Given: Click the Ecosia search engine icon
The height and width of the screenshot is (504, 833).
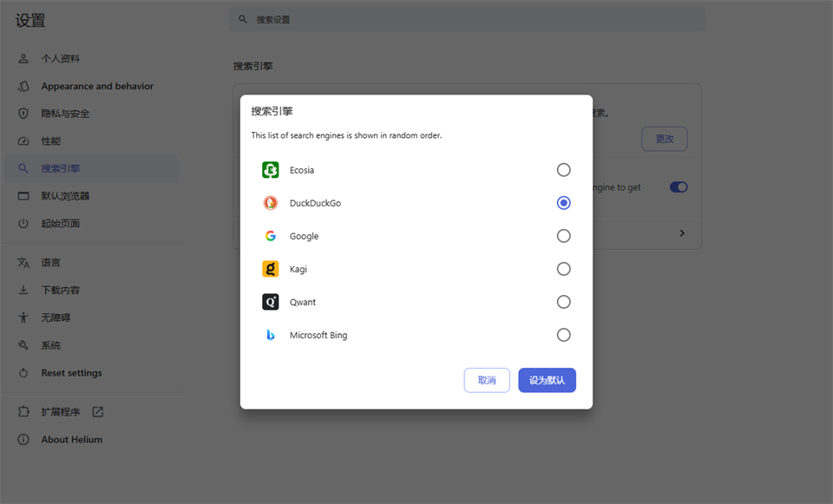Looking at the screenshot, I should [x=271, y=169].
